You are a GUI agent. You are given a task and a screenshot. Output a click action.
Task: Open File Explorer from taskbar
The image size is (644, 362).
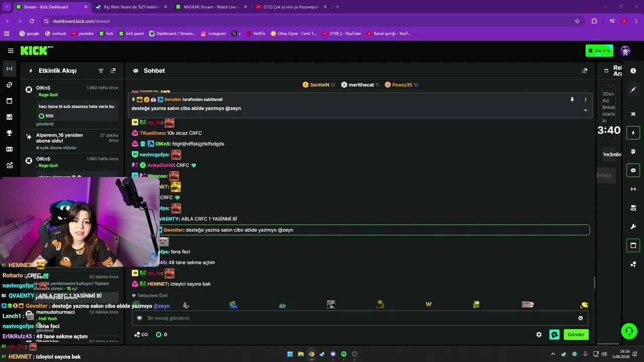(x=301, y=354)
